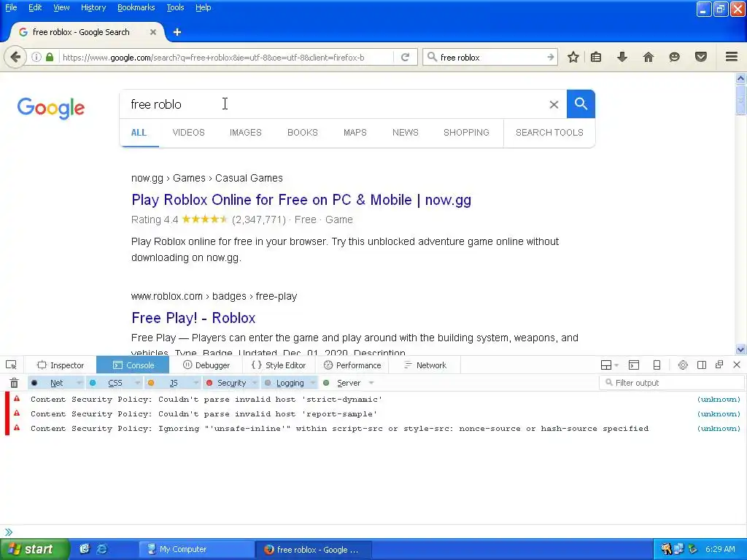Open the chat smiley icon
The height and width of the screenshot is (560, 747).
(674, 57)
